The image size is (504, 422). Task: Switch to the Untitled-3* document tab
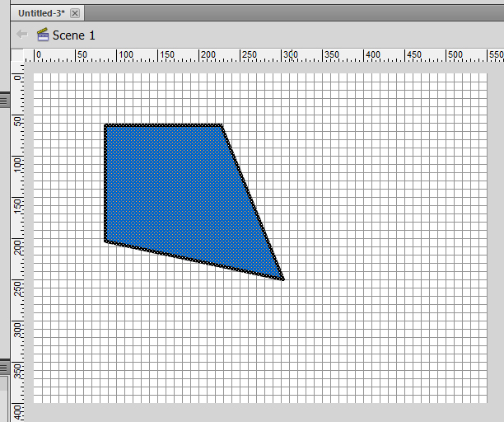coord(41,13)
